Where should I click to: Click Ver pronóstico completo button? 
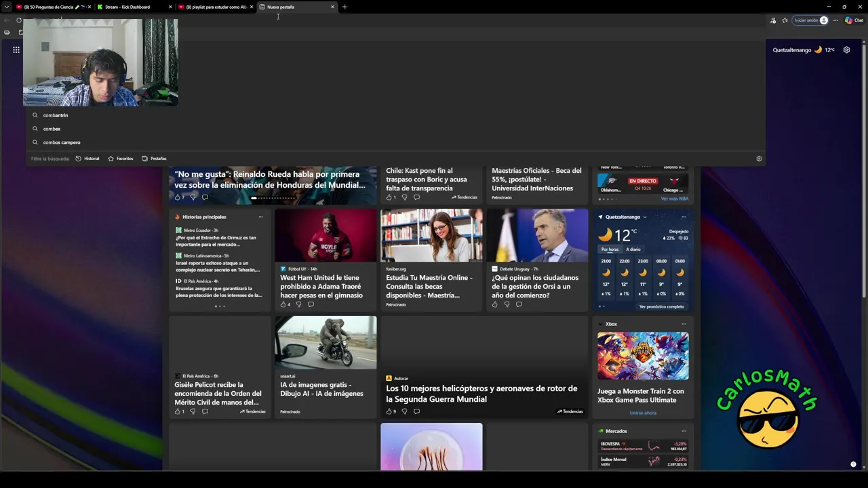coord(662,306)
